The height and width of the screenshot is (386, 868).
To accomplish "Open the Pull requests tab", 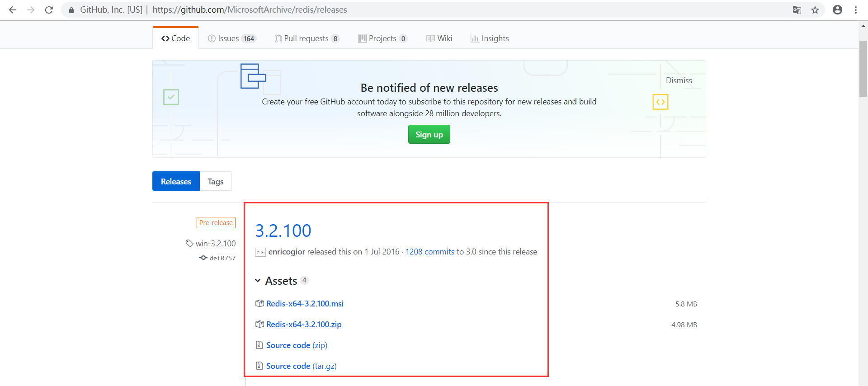I will click(307, 38).
